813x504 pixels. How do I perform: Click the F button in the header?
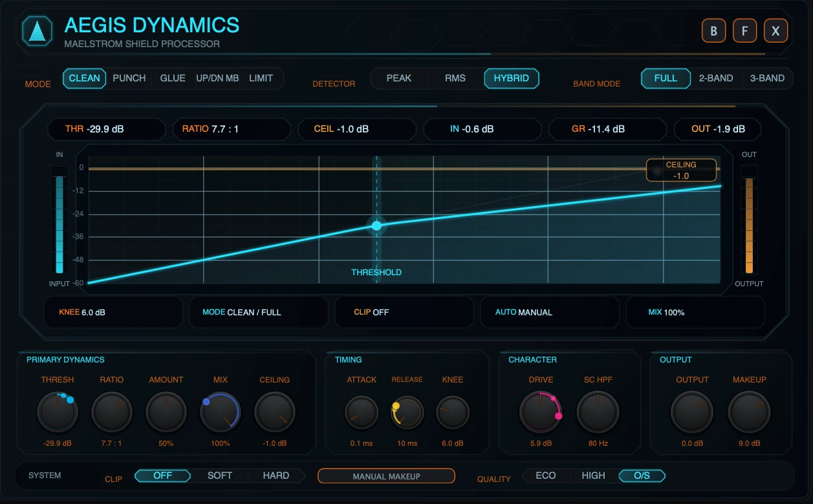tap(745, 30)
